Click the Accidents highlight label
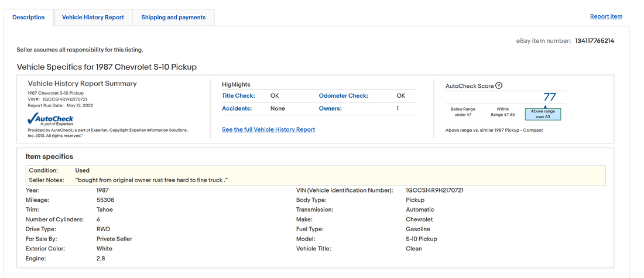 pyautogui.click(x=237, y=109)
